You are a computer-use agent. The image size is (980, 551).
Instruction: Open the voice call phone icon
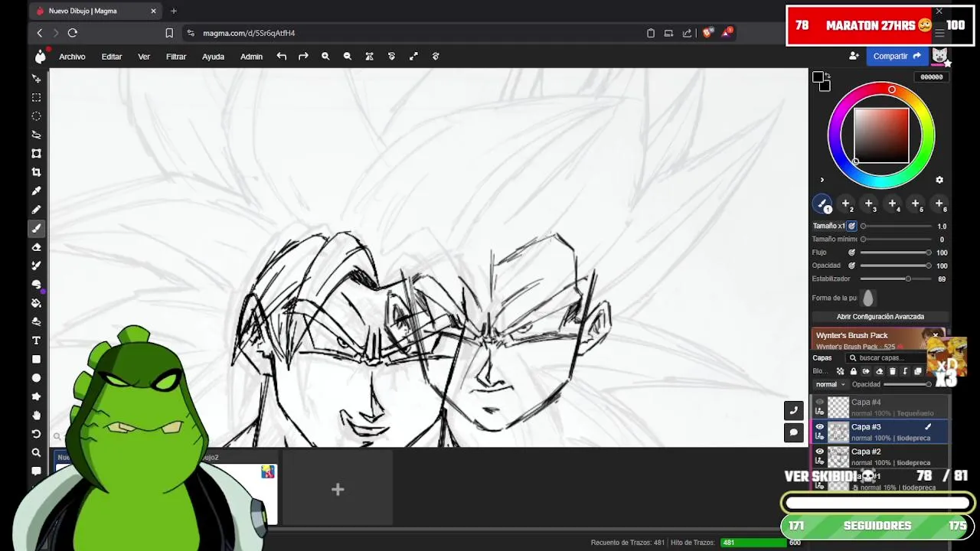pyautogui.click(x=793, y=410)
